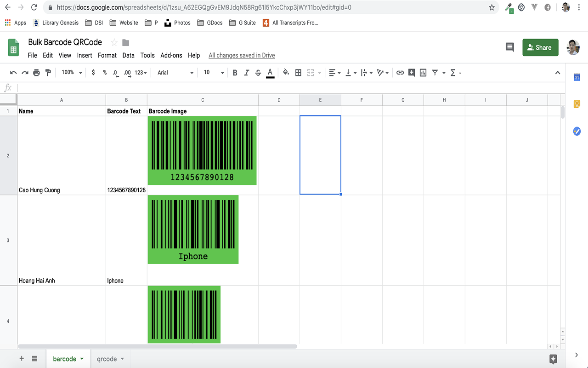Toggle bold formatting
588x368 pixels.
235,73
